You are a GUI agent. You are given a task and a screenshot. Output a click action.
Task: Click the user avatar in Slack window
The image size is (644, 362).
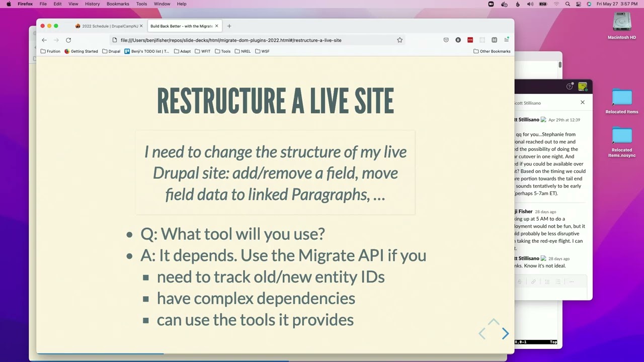pos(583,86)
